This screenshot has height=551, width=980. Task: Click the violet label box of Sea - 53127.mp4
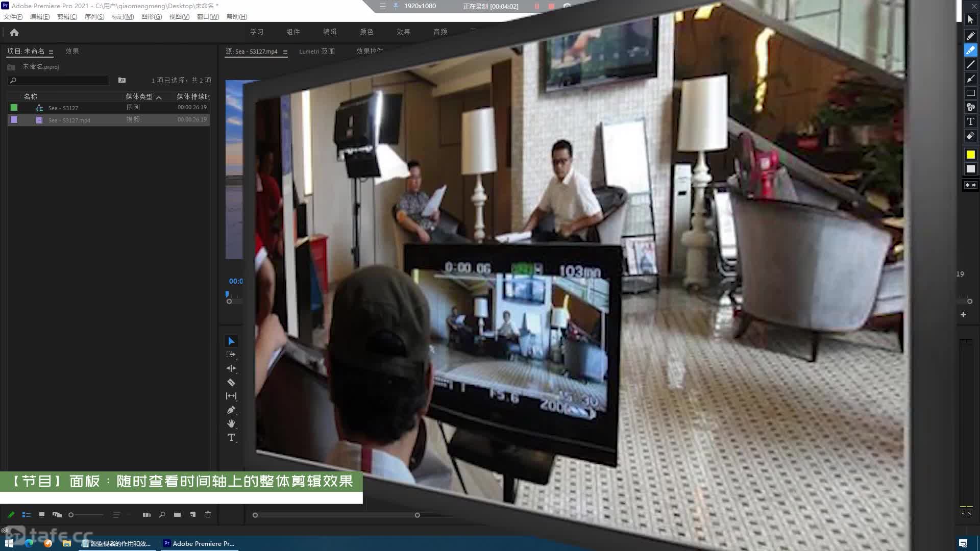pos(14,119)
